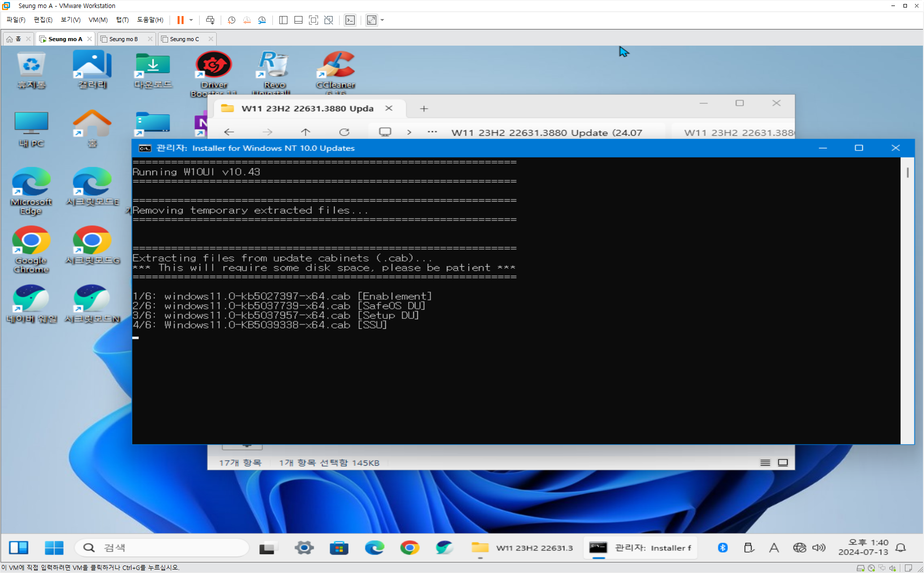
Task: Open Task View from the taskbar
Action: click(x=267, y=547)
